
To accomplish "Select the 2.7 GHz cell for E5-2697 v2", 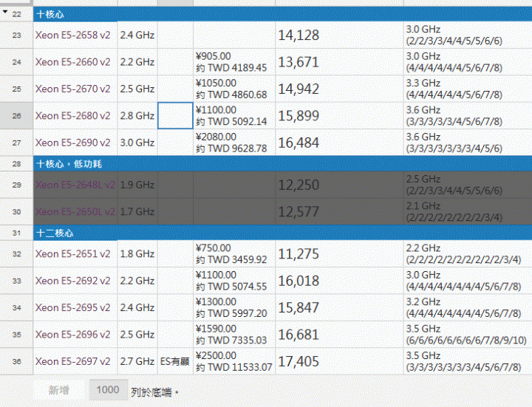I will click(137, 361).
